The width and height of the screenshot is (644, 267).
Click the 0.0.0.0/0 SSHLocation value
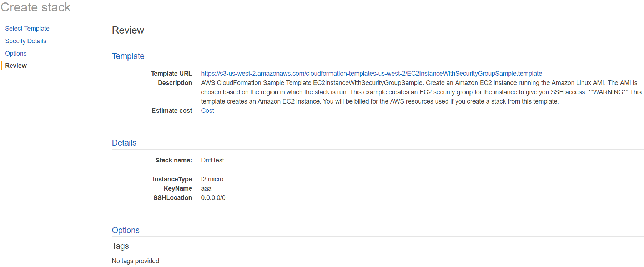(213, 198)
